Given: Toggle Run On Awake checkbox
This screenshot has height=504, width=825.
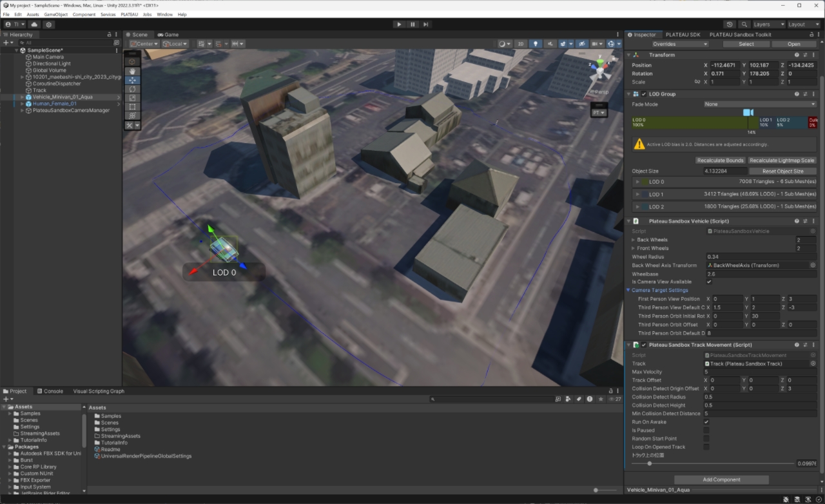Looking at the screenshot, I should click(706, 422).
